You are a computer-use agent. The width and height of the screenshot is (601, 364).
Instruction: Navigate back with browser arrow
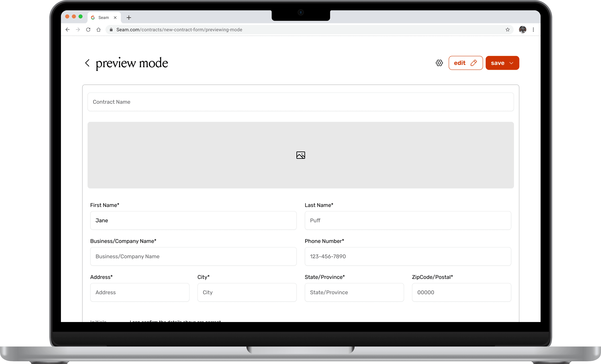(67, 30)
